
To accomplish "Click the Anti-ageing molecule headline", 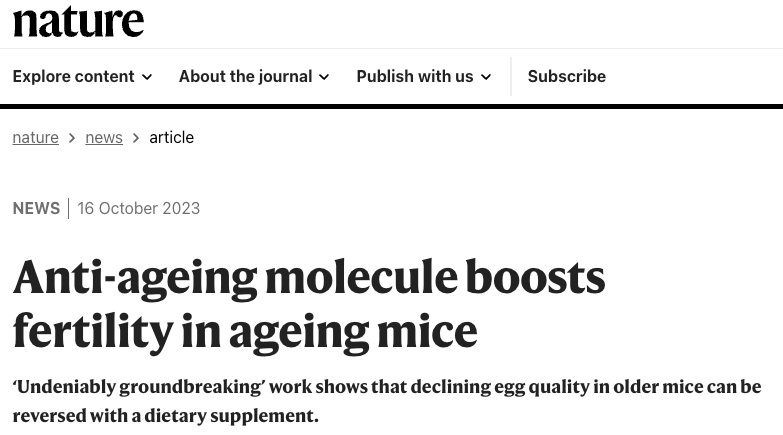I will pos(308,277).
